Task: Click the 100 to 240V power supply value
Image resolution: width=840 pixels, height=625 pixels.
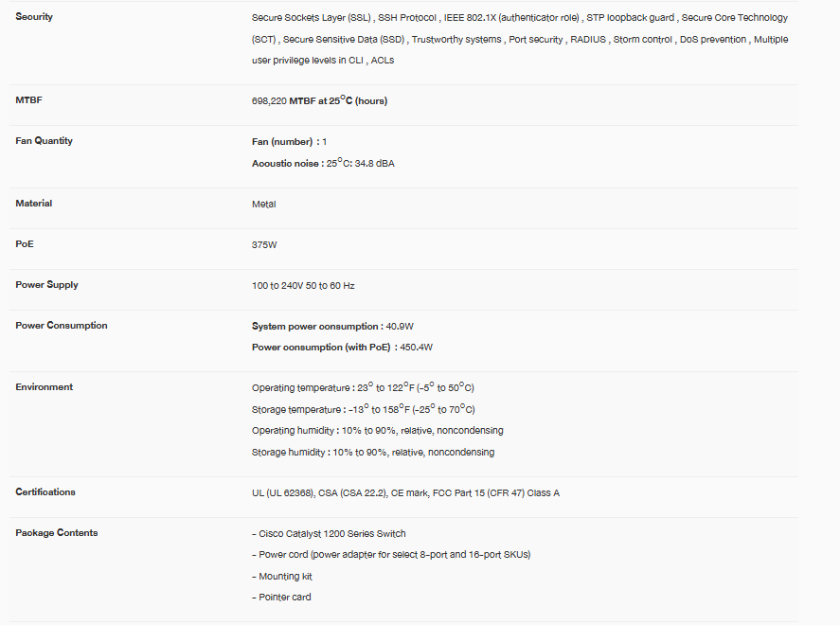Action: click(303, 285)
